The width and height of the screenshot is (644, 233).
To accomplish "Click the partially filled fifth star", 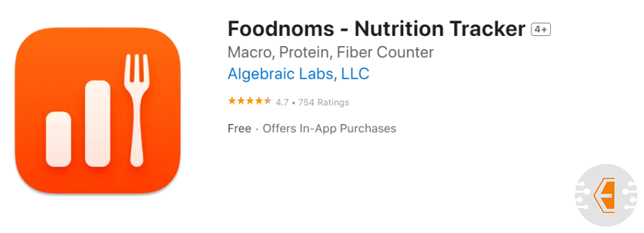I will pos(268,101).
